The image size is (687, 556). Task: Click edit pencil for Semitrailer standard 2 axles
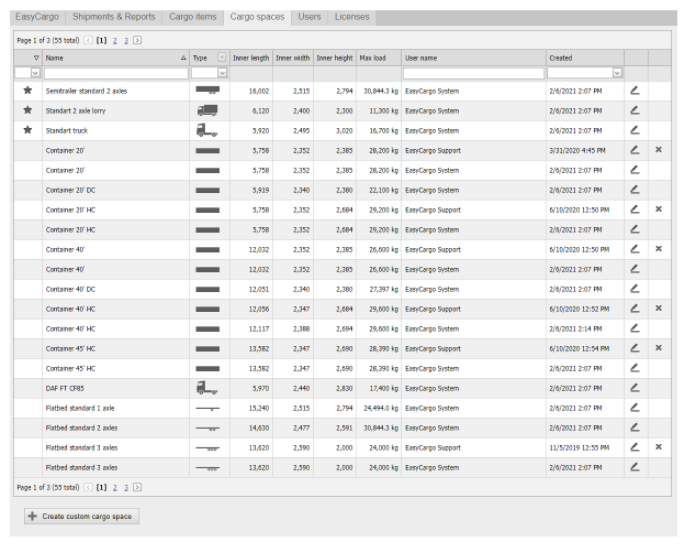[634, 91]
